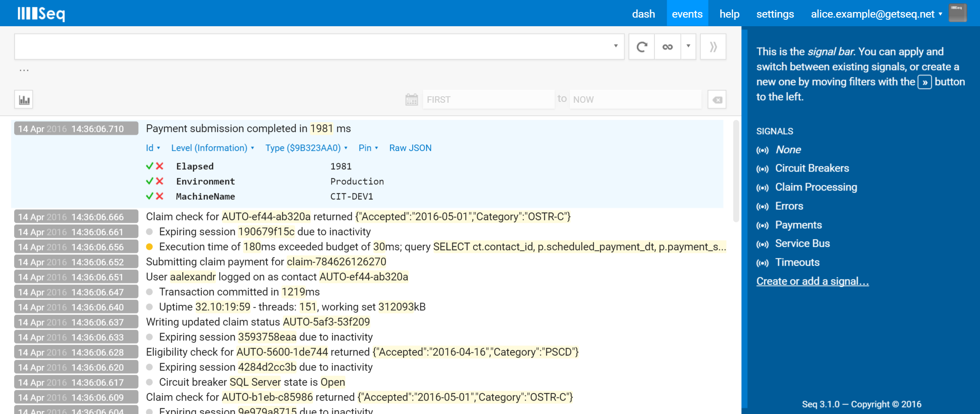Expand the Claim check AUTO-ef44-ab320a event

click(x=358, y=217)
